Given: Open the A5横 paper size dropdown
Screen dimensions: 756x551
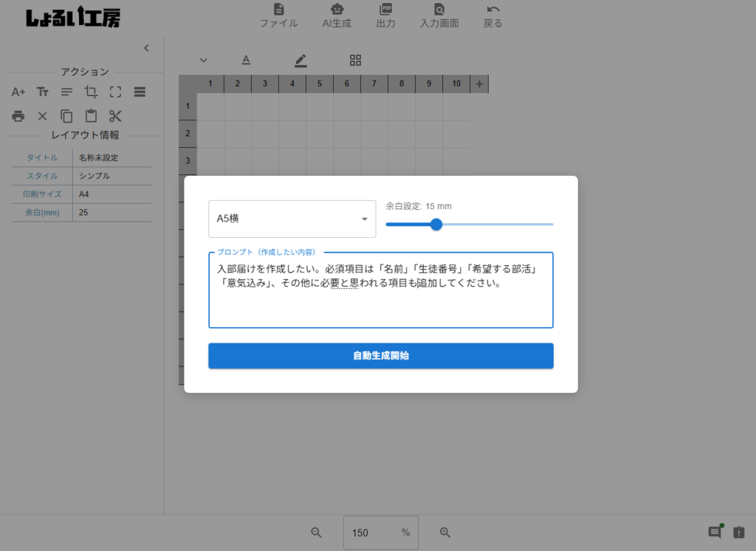Looking at the screenshot, I should 292,219.
